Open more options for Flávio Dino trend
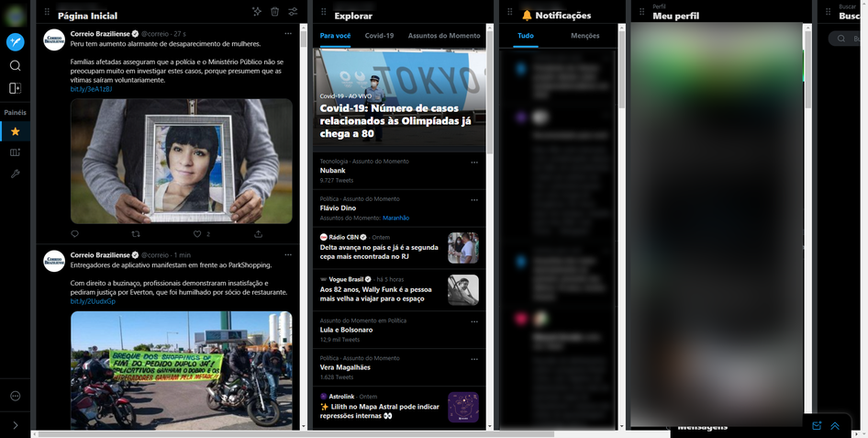Image resolution: width=868 pixels, height=438 pixels. pyautogui.click(x=474, y=200)
